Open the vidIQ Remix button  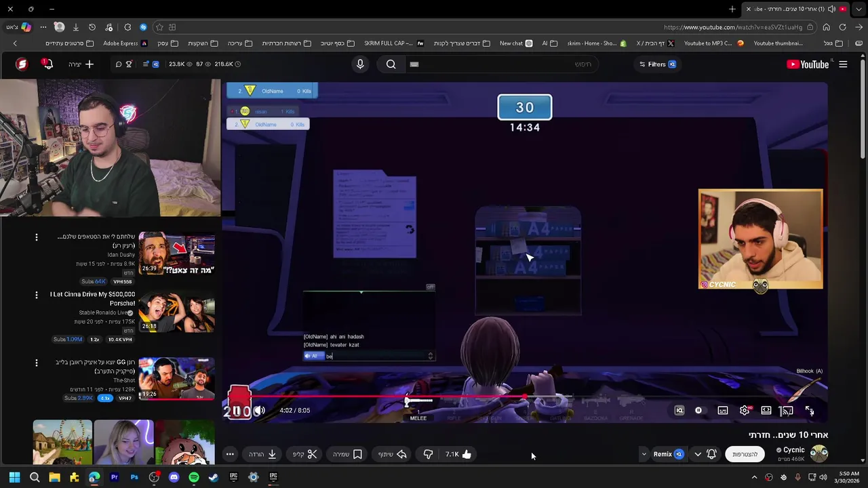668,454
